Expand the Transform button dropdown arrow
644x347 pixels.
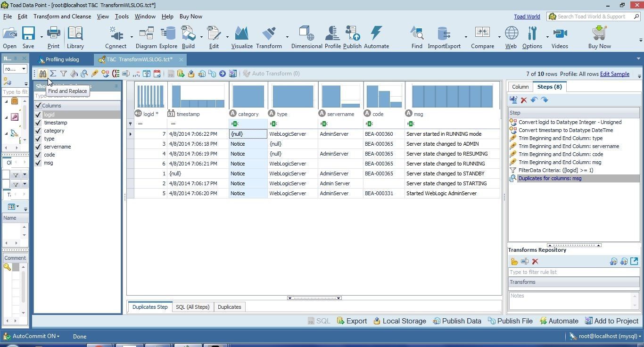[x=287, y=37]
